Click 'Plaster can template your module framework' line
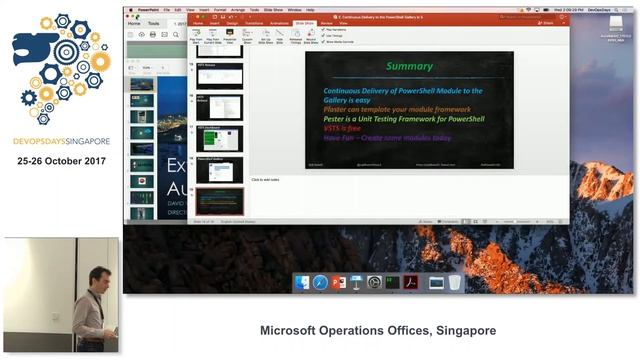 [397, 109]
